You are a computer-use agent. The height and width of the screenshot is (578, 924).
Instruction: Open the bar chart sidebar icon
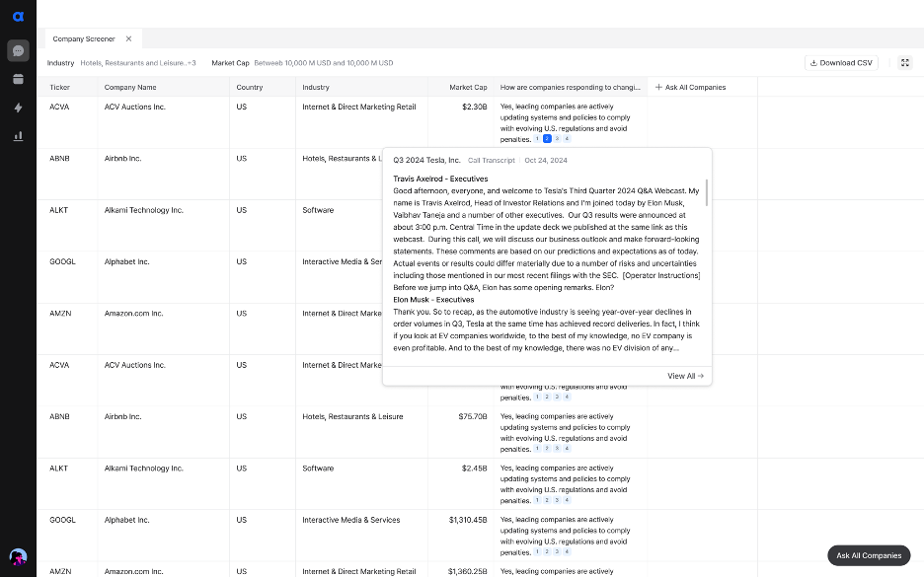[19, 136]
